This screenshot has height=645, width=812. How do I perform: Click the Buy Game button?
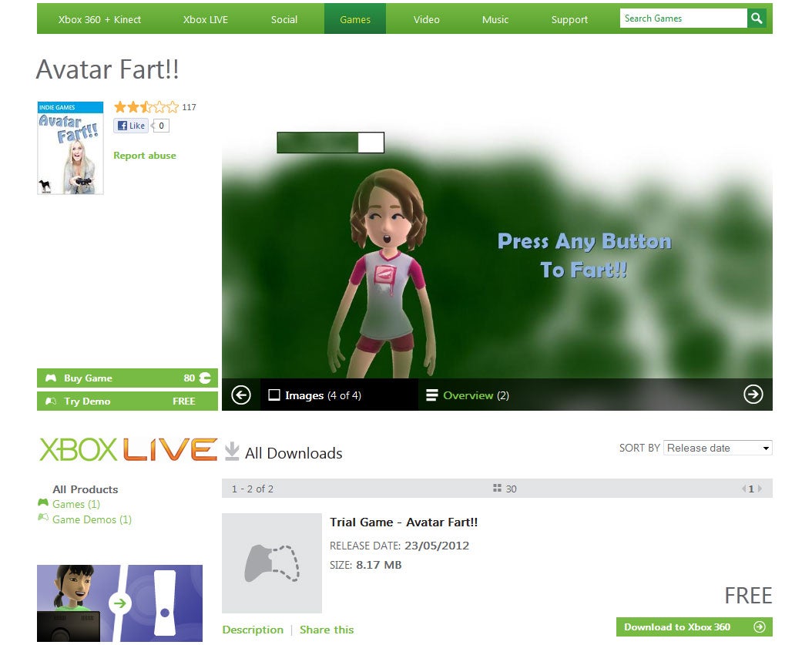click(x=127, y=378)
